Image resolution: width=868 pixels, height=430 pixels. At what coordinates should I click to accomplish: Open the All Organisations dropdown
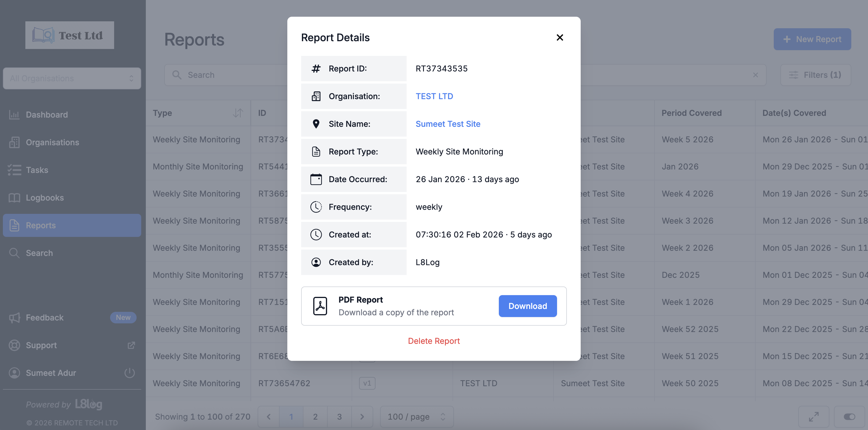[x=72, y=78]
